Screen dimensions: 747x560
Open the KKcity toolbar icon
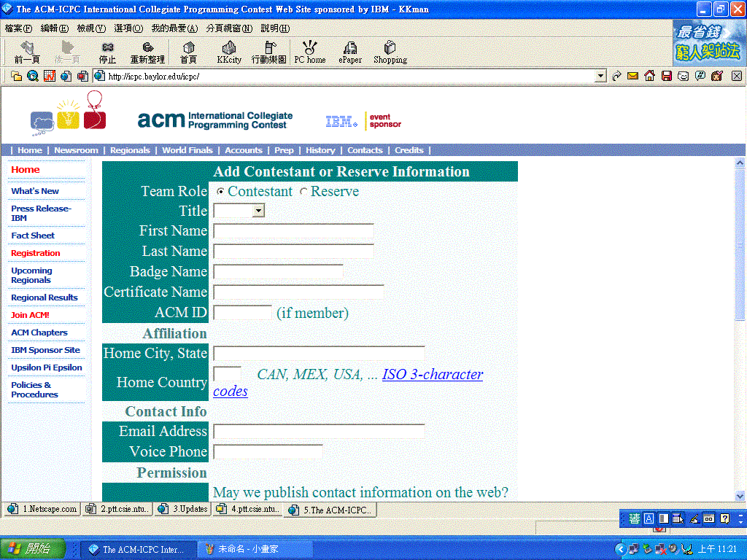(229, 52)
